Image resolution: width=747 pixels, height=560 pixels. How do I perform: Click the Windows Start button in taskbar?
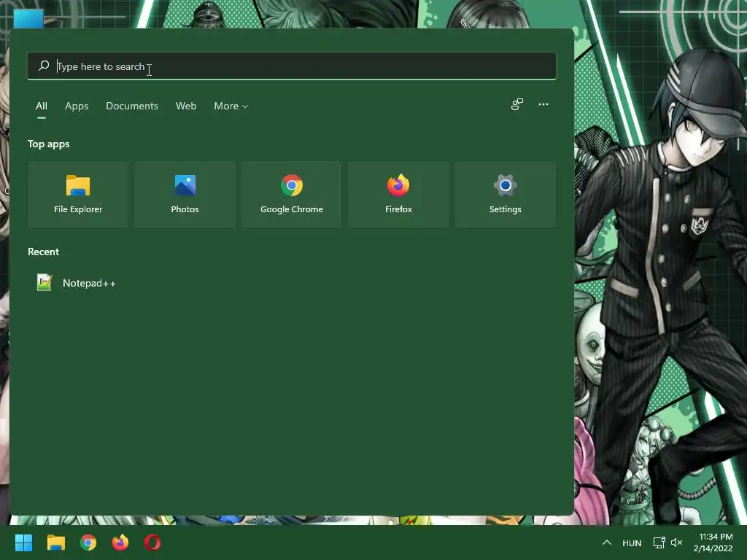[23, 542]
